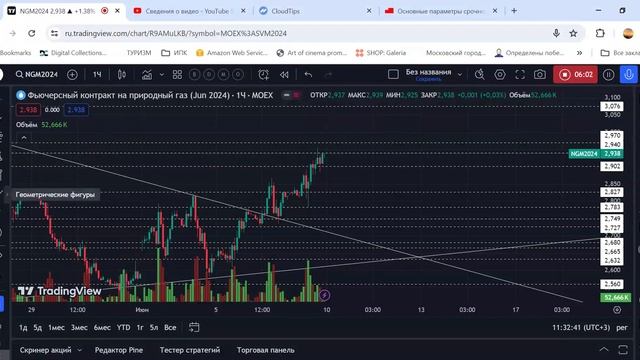Open the ИПК bookmarks folder
This screenshot has width=640, height=360.
(174, 53)
